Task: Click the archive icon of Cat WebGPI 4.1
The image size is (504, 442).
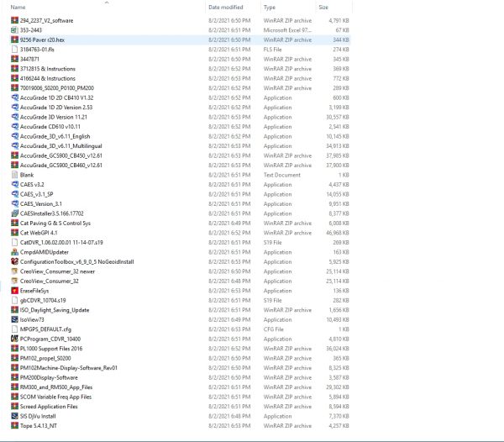Action: 14,233
